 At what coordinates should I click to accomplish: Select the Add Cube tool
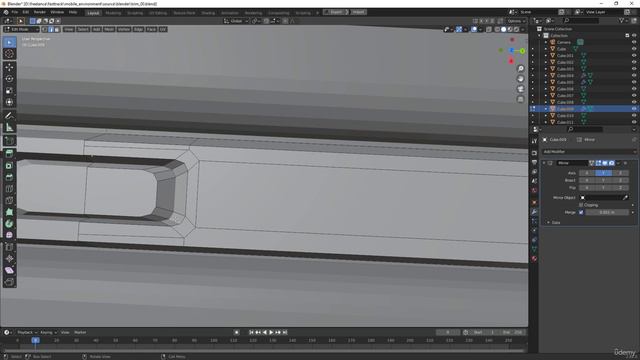9,141
